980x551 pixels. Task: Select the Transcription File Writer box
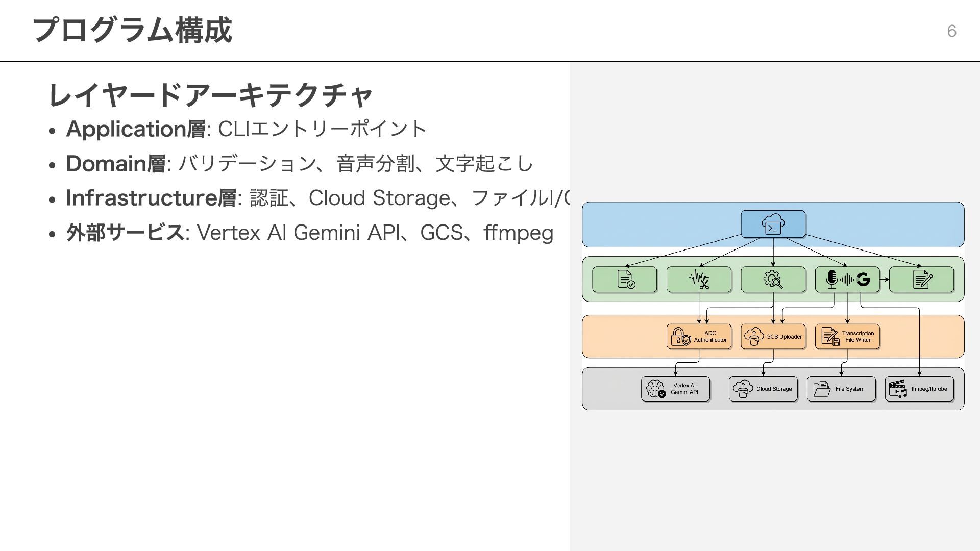847,337
